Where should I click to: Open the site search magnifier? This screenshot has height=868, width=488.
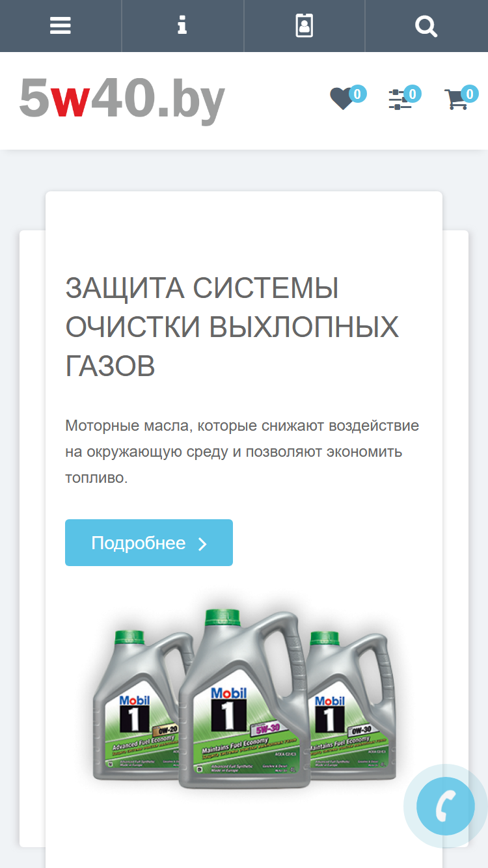(x=426, y=26)
